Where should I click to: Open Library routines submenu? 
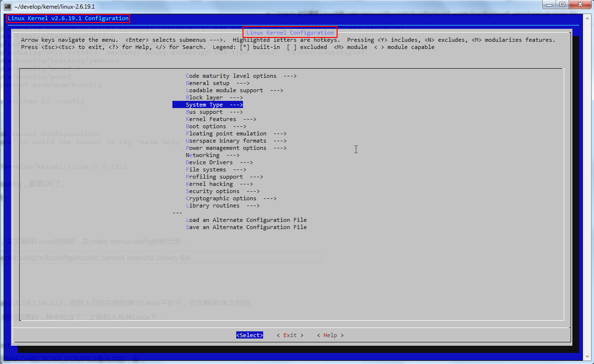pos(223,206)
